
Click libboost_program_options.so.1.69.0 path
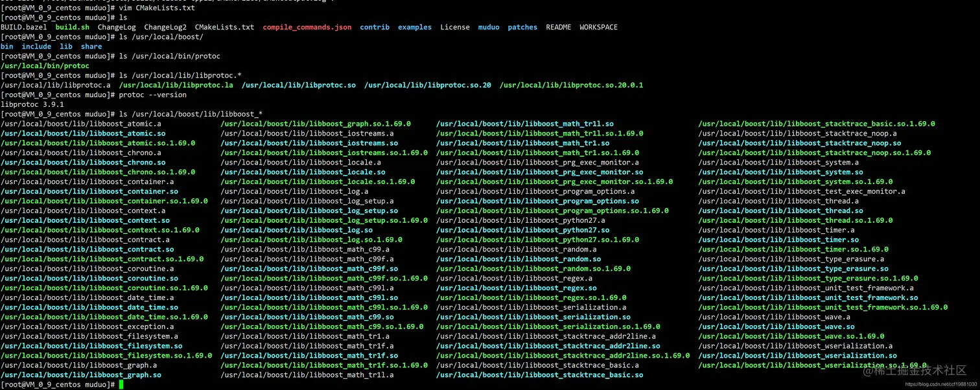click(x=552, y=211)
